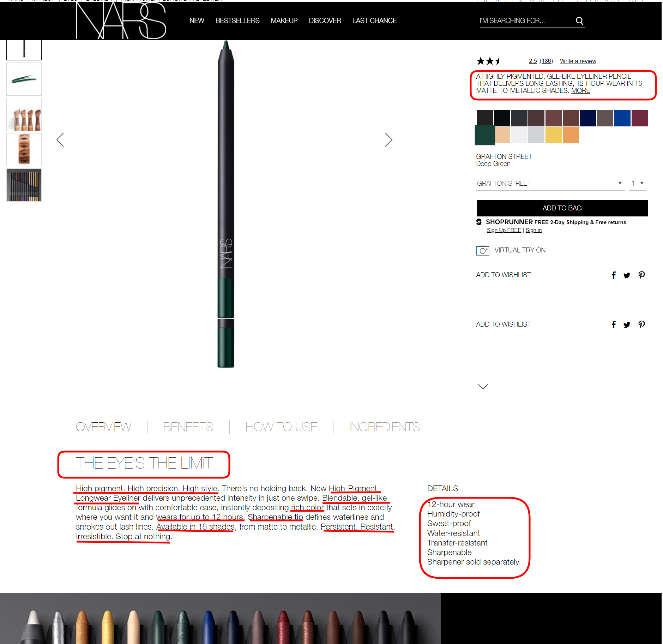663x644 pixels.
Task: Click the search magnifier icon
Action: coord(579,21)
